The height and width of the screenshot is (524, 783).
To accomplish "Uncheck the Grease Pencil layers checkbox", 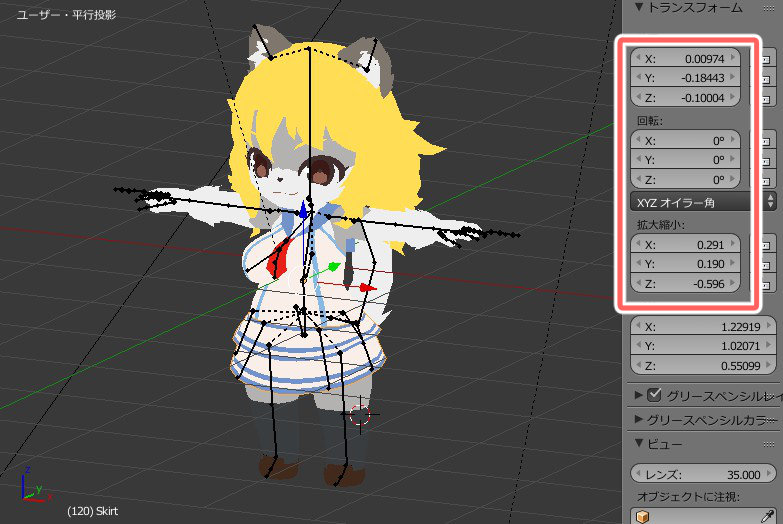I will point(655,395).
